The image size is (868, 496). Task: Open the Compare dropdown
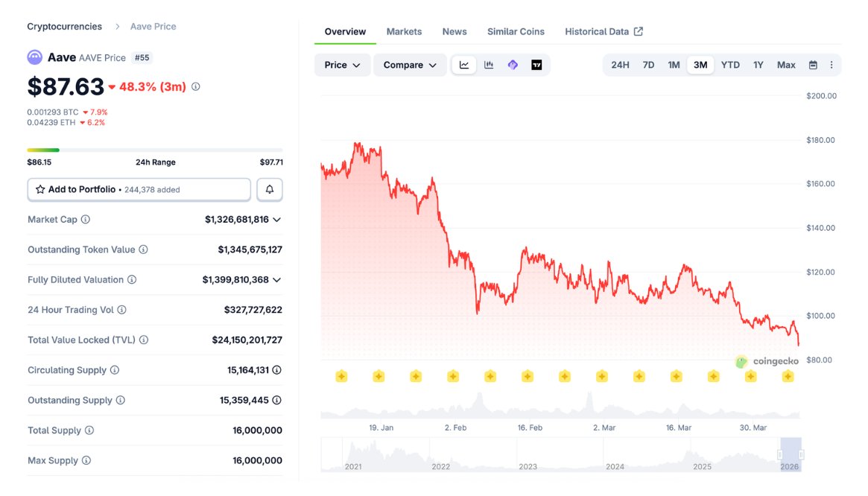tap(410, 65)
